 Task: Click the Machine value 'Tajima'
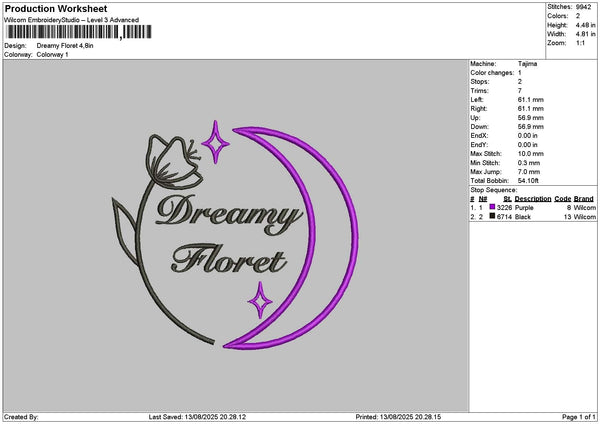pos(541,64)
